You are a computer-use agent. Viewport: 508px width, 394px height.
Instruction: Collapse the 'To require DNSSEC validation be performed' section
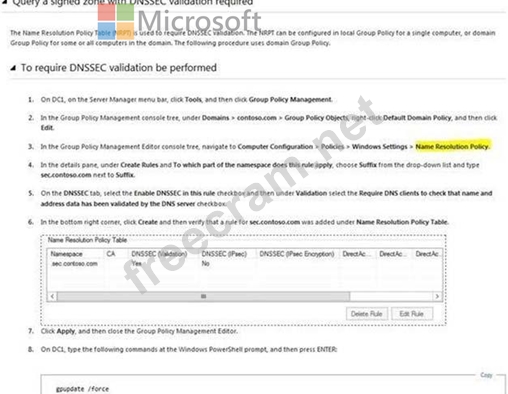[x=13, y=68]
